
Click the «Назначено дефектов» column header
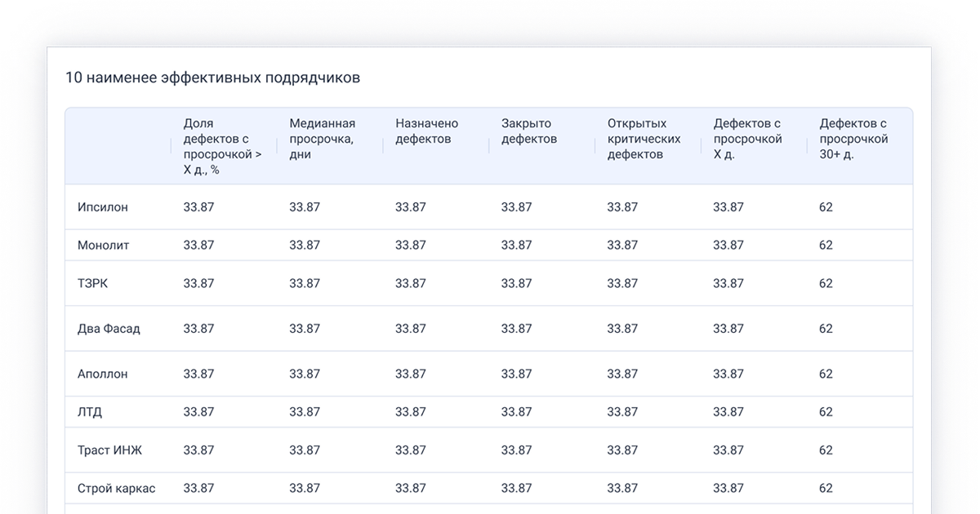(x=429, y=131)
